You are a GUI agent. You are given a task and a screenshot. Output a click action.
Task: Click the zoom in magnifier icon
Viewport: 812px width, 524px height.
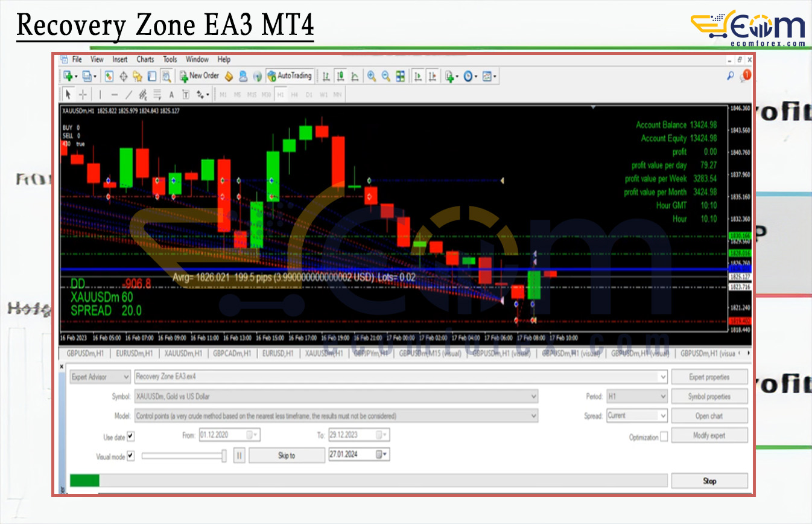point(372,76)
